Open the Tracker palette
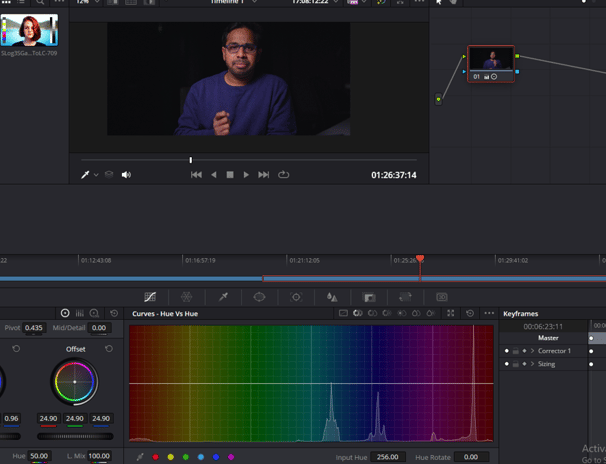Viewport: 606px width, 464px height. [296, 297]
